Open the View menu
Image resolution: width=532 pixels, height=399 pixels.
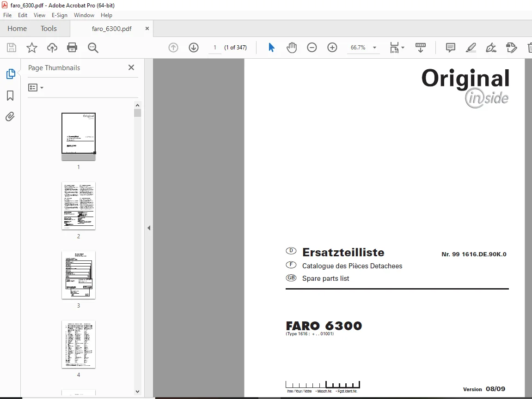coord(39,15)
